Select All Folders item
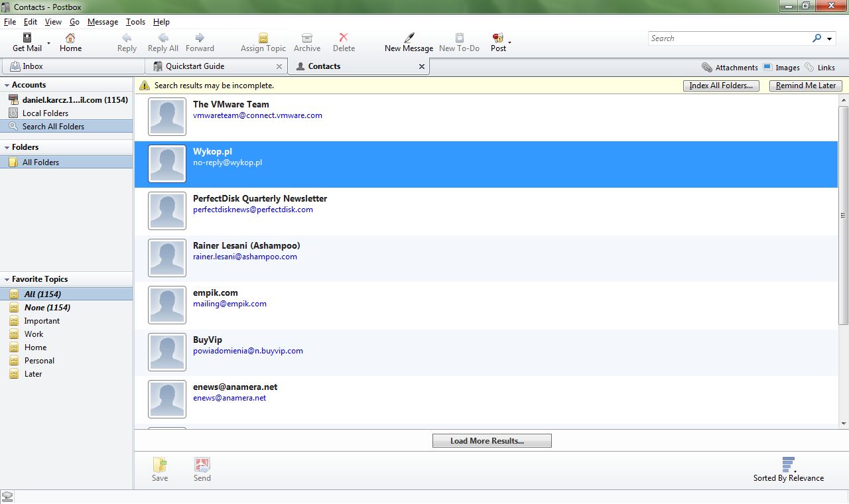The width and height of the screenshot is (849, 504). point(66,162)
